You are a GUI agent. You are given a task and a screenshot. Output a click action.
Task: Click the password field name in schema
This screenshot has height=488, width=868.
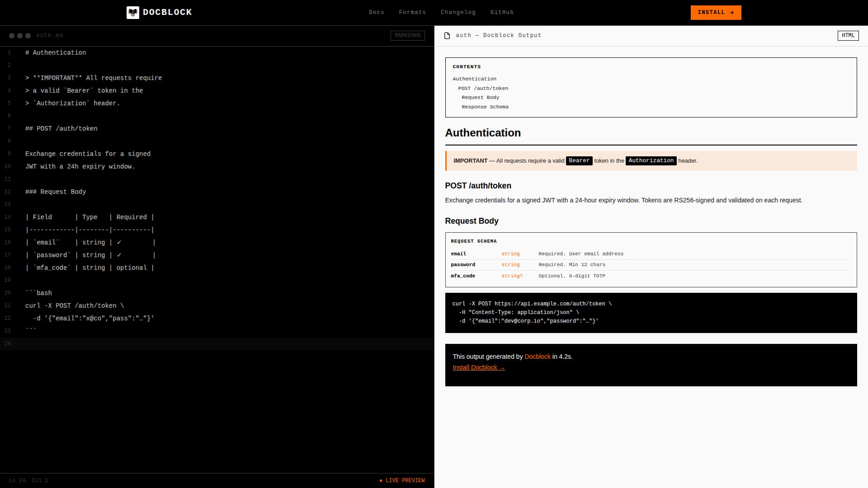coord(463,265)
